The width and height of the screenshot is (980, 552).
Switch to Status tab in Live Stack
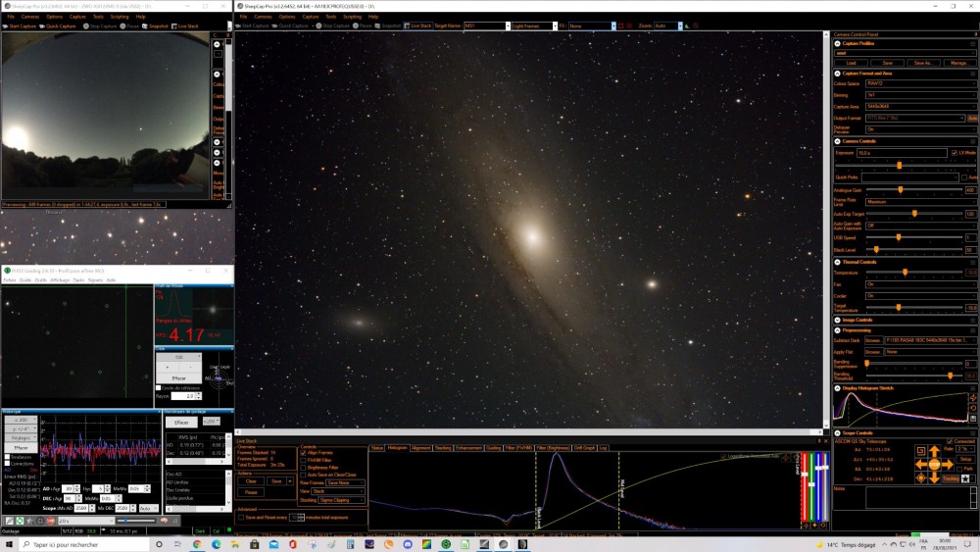[x=377, y=448]
